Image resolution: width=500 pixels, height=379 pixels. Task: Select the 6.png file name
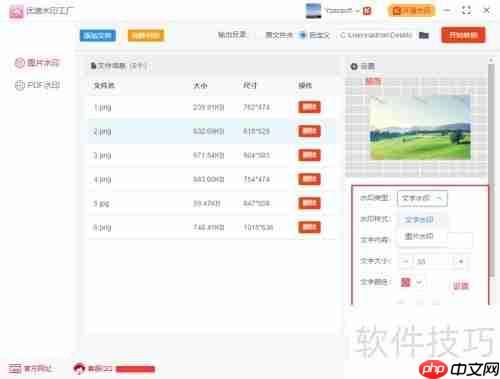[102, 228]
